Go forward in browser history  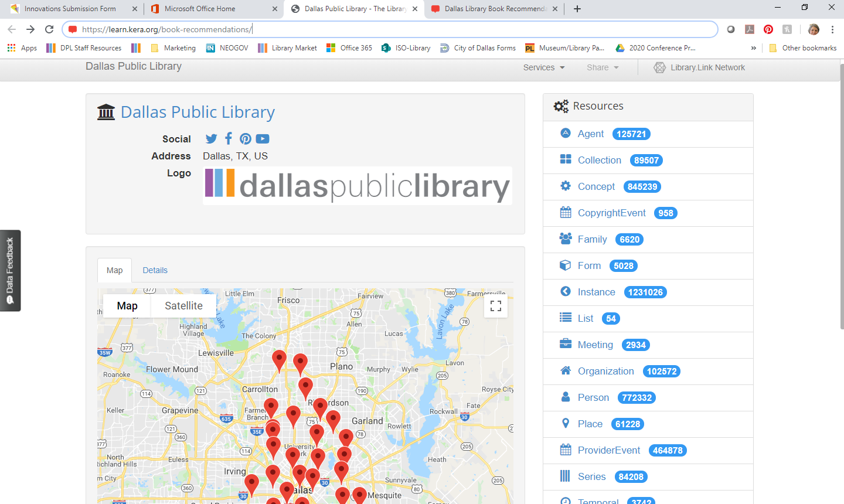point(30,29)
